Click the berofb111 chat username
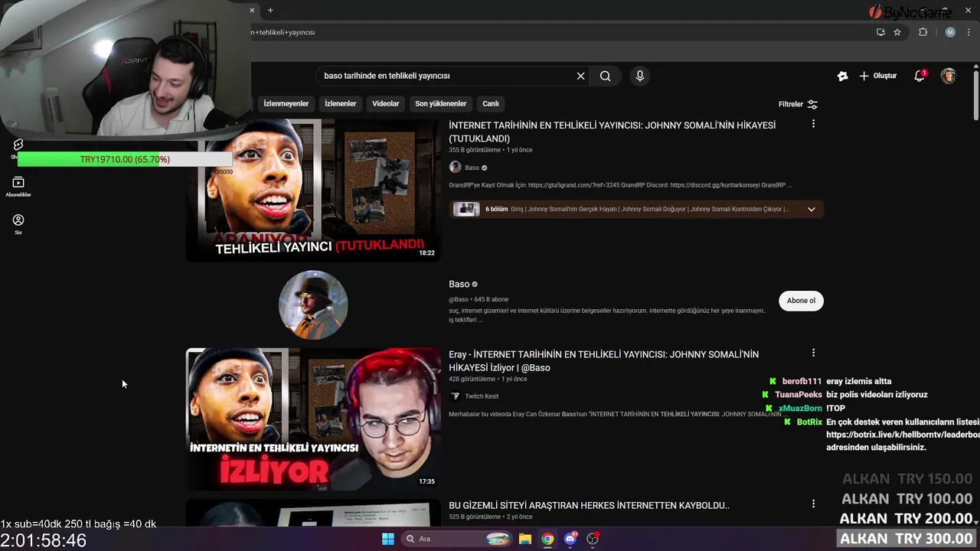The image size is (980, 551). [802, 381]
